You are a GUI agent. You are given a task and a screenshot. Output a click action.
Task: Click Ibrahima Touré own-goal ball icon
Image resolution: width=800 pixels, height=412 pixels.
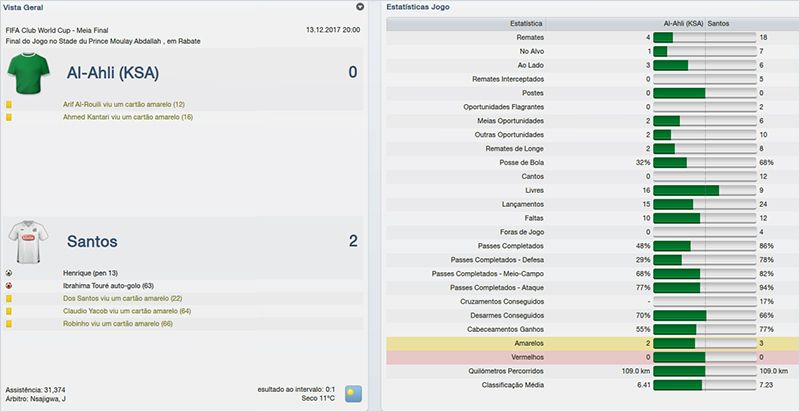[x=9, y=285]
